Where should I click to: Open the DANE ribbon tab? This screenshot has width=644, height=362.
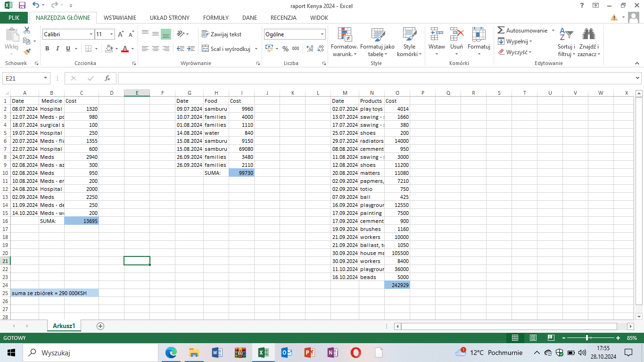click(x=249, y=18)
